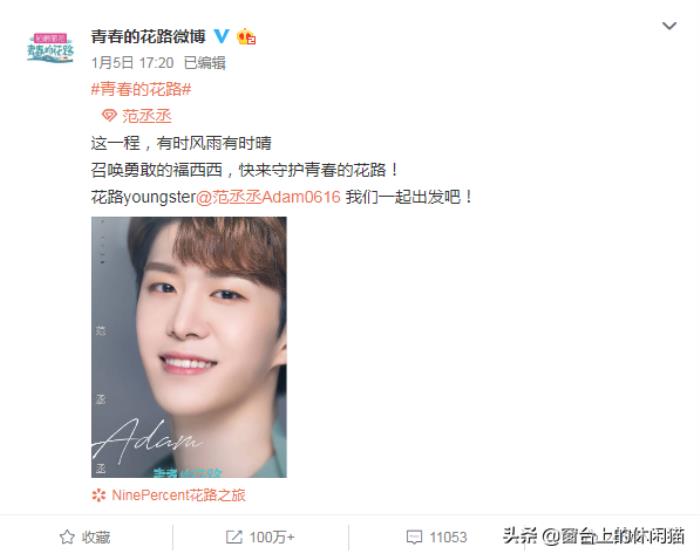
Task: Click the 100万+ repost count
Action: (x=272, y=537)
